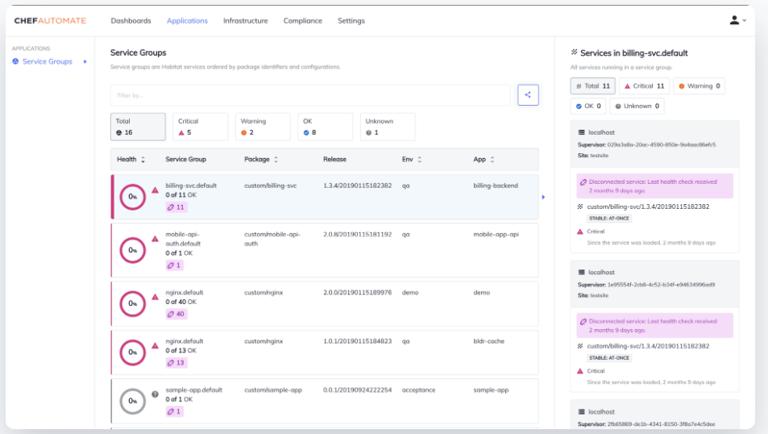Click the Chef Automate logo

tap(50, 20)
